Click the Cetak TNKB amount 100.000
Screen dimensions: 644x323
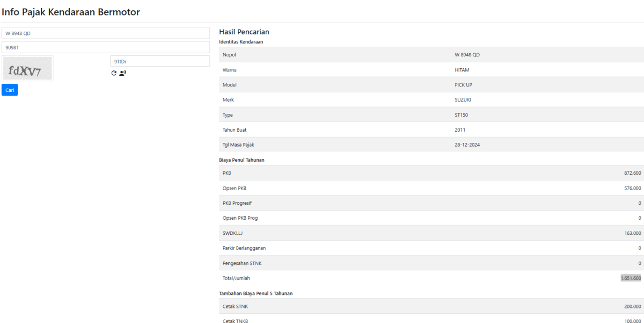point(633,321)
